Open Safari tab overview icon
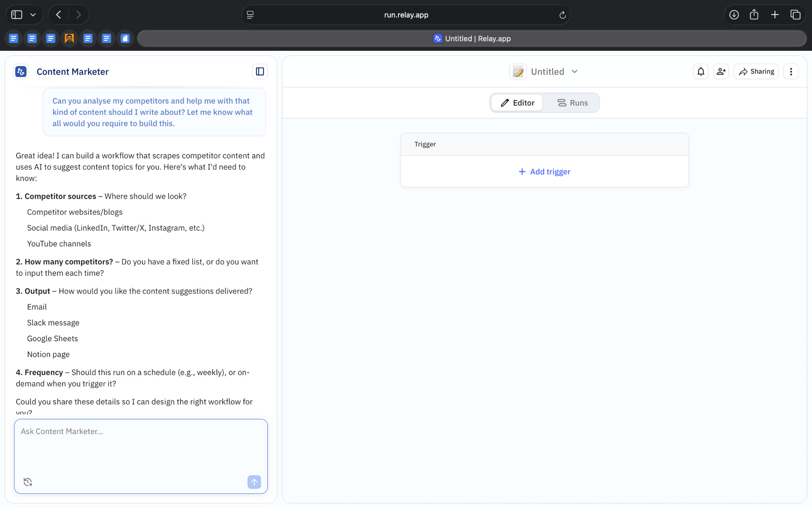The height and width of the screenshot is (508, 812). pos(795,15)
